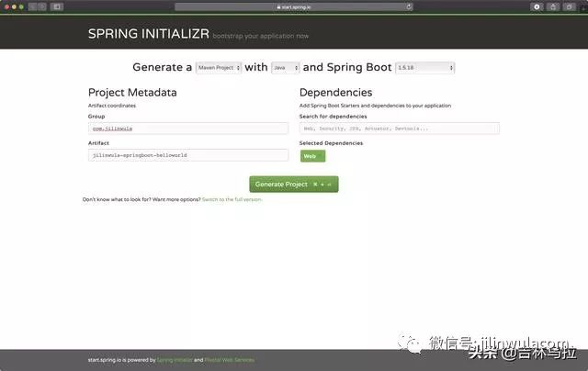Image resolution: width=588 pixels, height=371 pixels.
Task: Open Maven Project type dropdown
Action: pyautogui.click(x=219, y=68)
